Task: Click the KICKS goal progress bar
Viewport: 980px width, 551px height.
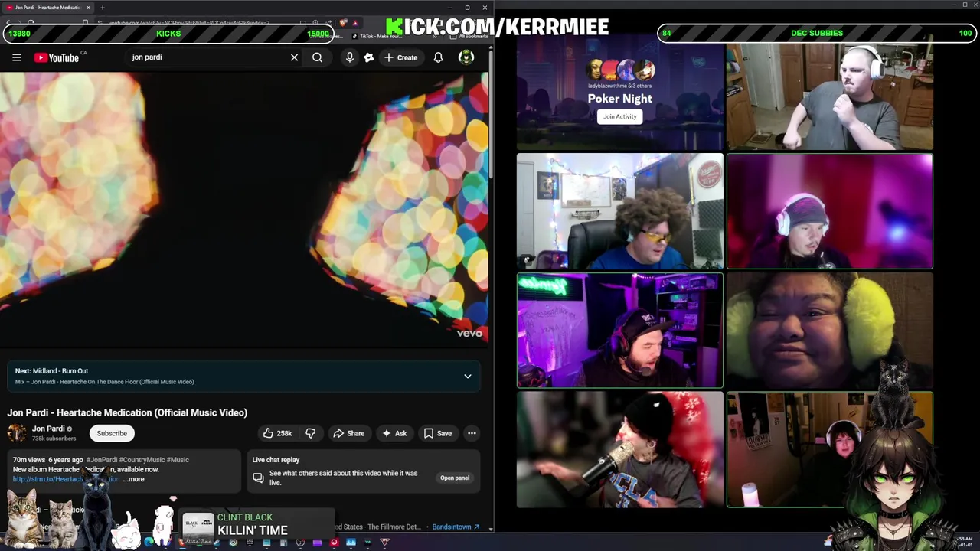Action: point(168,34)
